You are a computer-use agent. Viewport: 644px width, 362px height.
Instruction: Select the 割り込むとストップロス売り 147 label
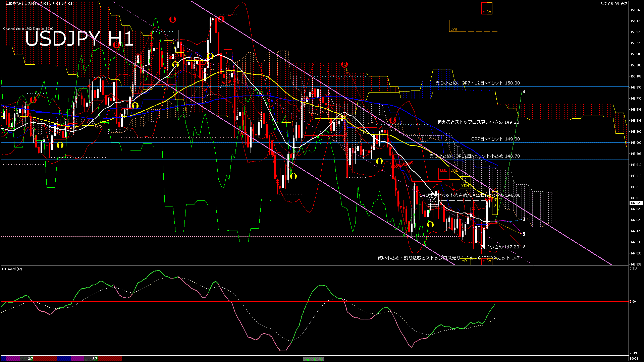(448, 258)
